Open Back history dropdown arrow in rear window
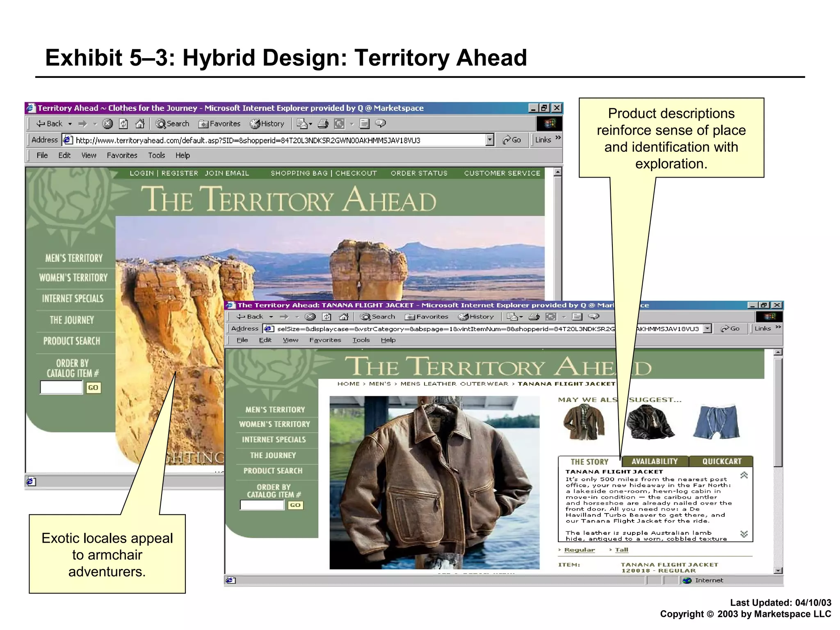The width and height of the screenshot is (840, 630). [x=70, y=124]
